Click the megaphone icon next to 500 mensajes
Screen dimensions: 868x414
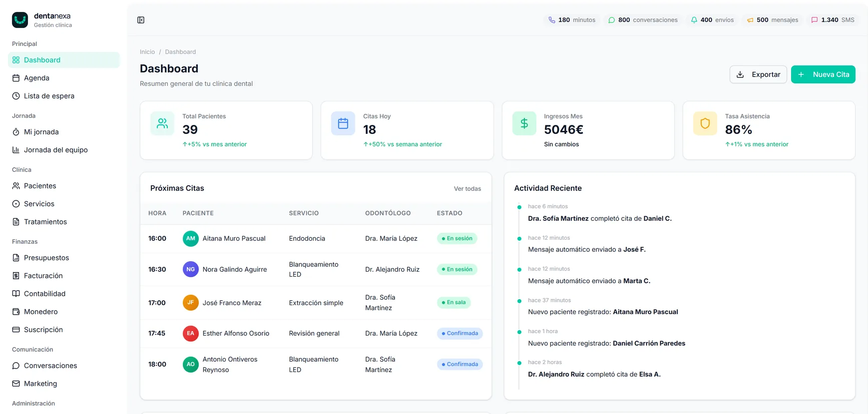click(x=750, y=20)
